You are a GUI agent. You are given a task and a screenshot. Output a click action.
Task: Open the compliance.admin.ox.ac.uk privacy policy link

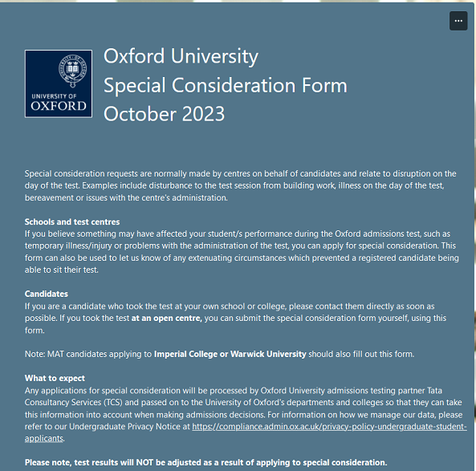click(329, 426)
